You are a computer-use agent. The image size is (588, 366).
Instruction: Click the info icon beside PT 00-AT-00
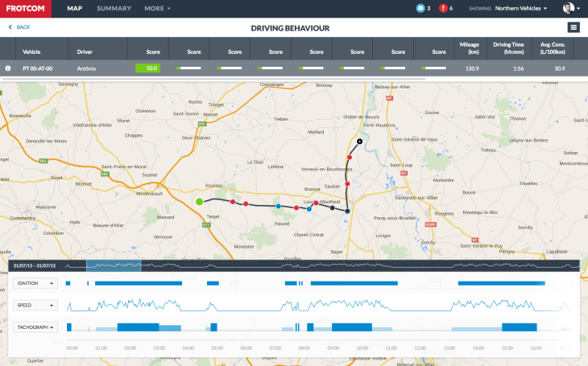click(x=8, y=68)
